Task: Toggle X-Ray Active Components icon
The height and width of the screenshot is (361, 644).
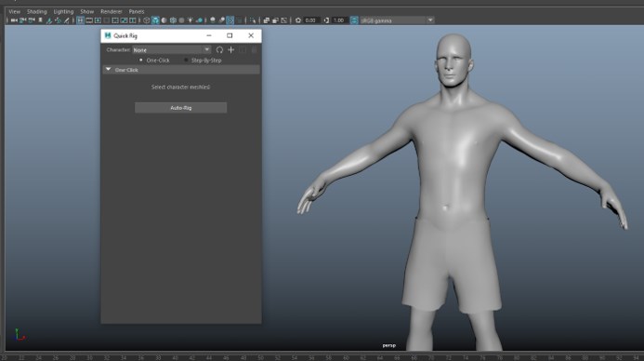Action: pos(275,20)
